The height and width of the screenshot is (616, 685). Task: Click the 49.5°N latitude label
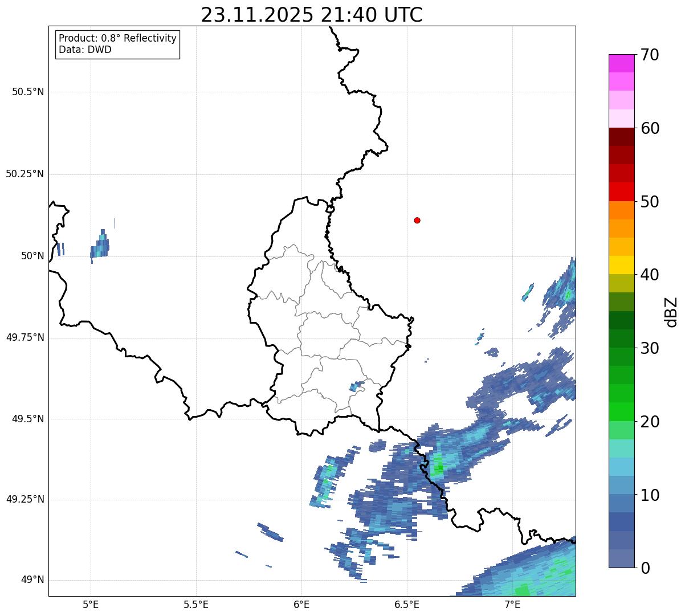pyautogui.click(x=28, y=419)
